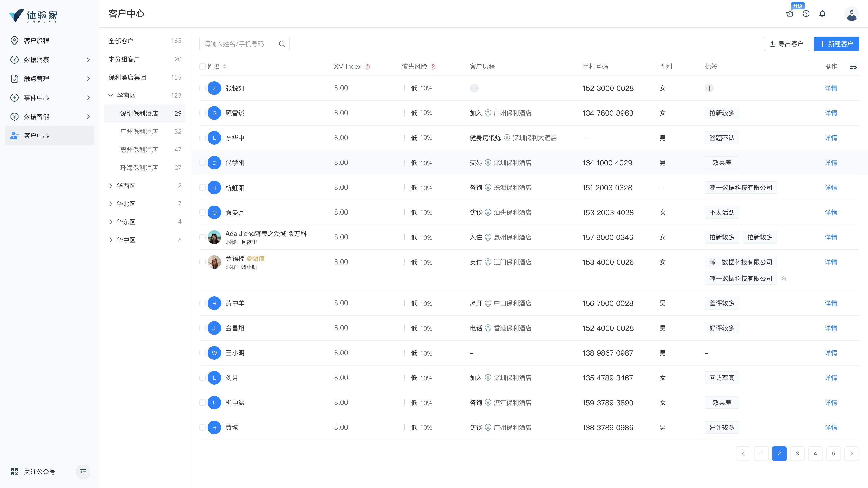Open 客户旅程 in sidebar
The height and width of the screenshot is (488, 868).
click(36, 41)
